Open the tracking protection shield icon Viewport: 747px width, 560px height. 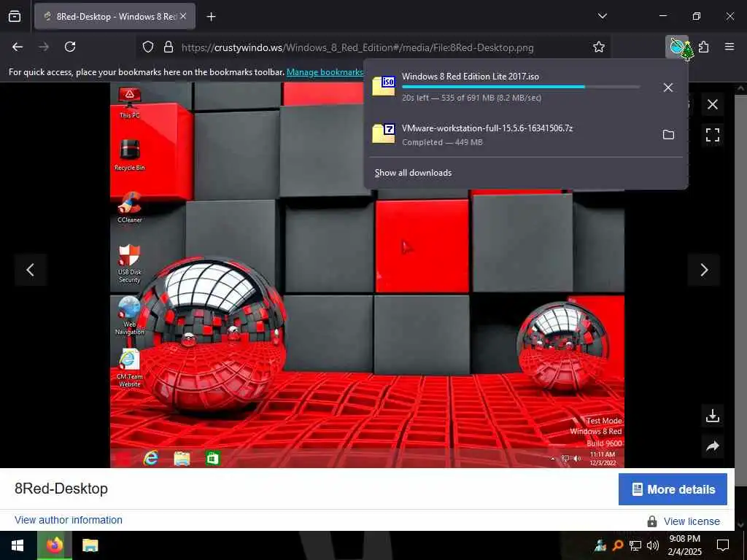point(148,47)
